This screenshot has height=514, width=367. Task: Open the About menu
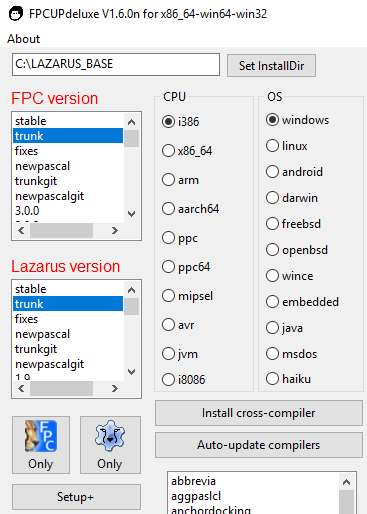tap(24, 39)
